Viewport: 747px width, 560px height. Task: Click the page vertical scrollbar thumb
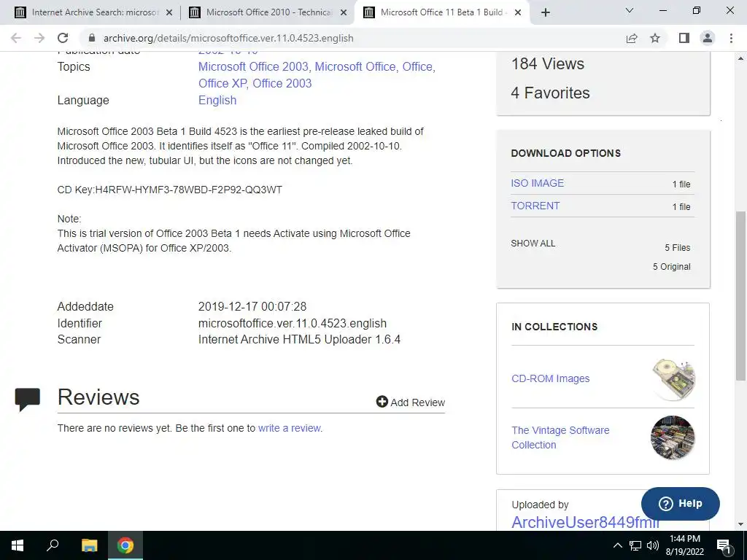pyautogui.click(x=740, y=295)
